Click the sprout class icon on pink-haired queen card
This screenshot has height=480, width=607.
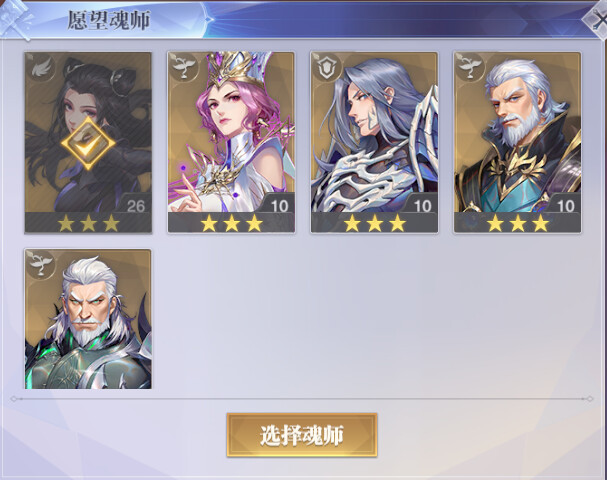coord(183,67)
